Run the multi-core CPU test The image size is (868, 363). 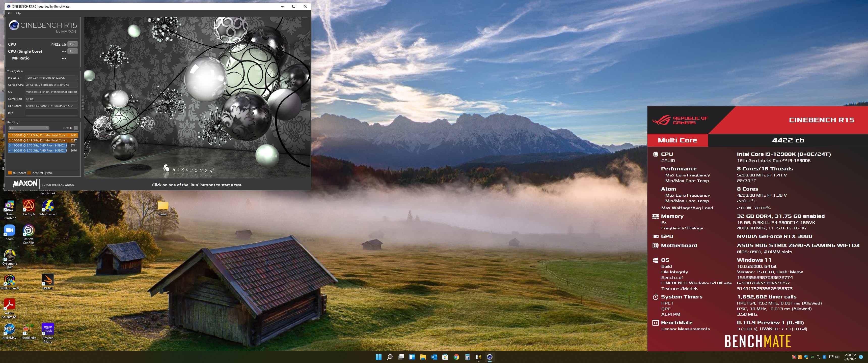[x=72, y=44]
